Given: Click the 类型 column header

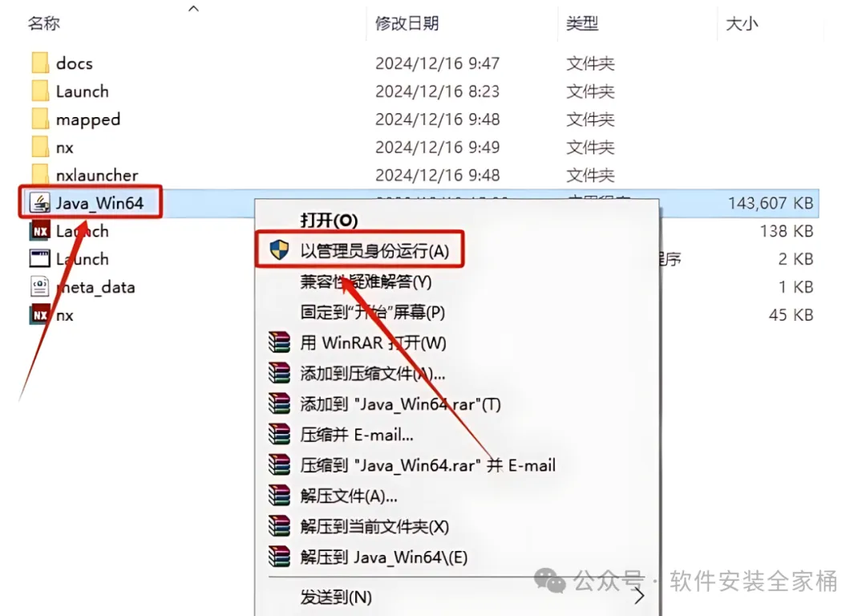Looking at the screenshot, I should tap(581, 23).
